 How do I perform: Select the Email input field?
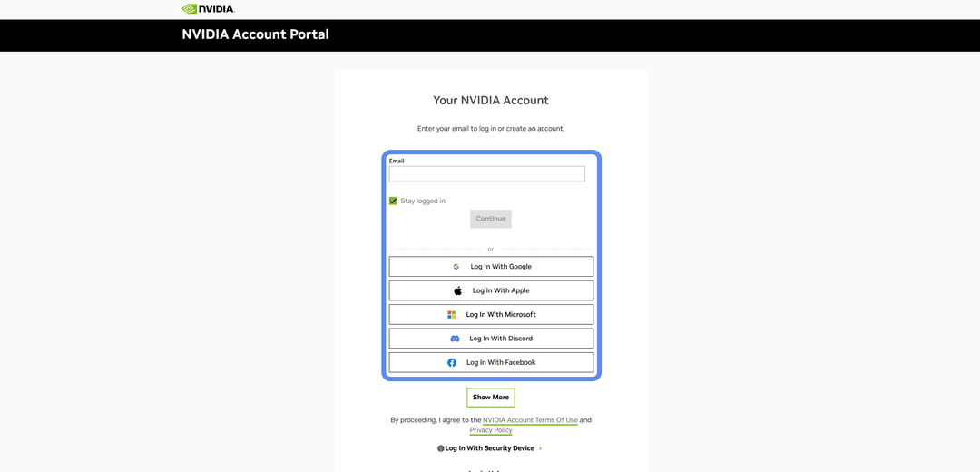tap(487, 173)
